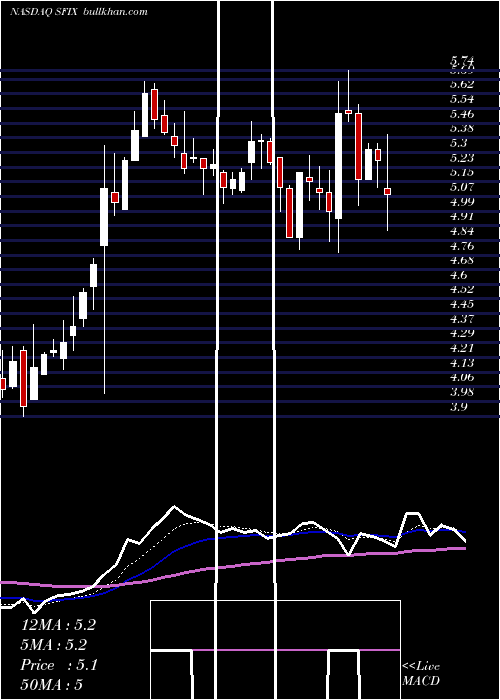Click the 4.84 price axis label
The height and width of the screenshot is (700, 500).
tap(462, 231)
